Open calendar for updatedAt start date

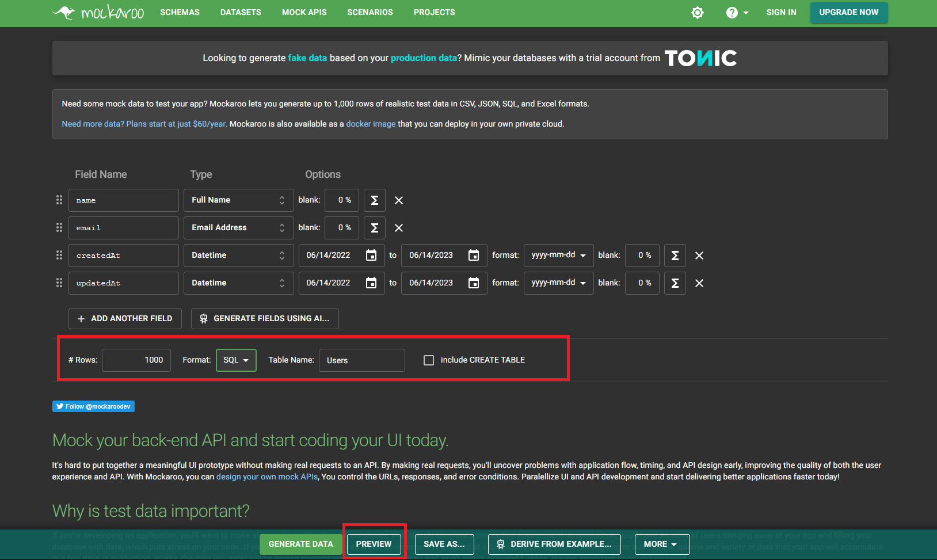coord(371,283)
